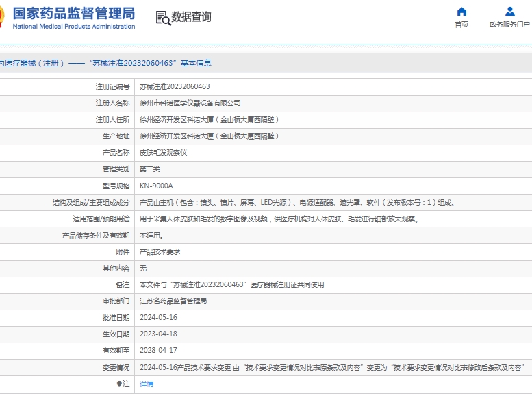Click storage condition value 不适用。
This screenshot has height=398, width=532.
point(151,236)
